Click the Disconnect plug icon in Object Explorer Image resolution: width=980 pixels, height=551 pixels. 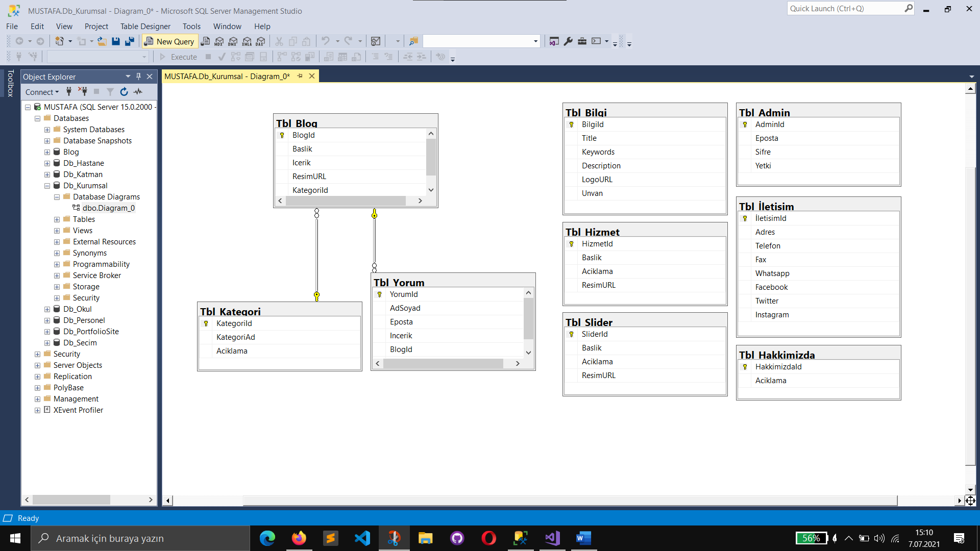(x=83, y=92)
